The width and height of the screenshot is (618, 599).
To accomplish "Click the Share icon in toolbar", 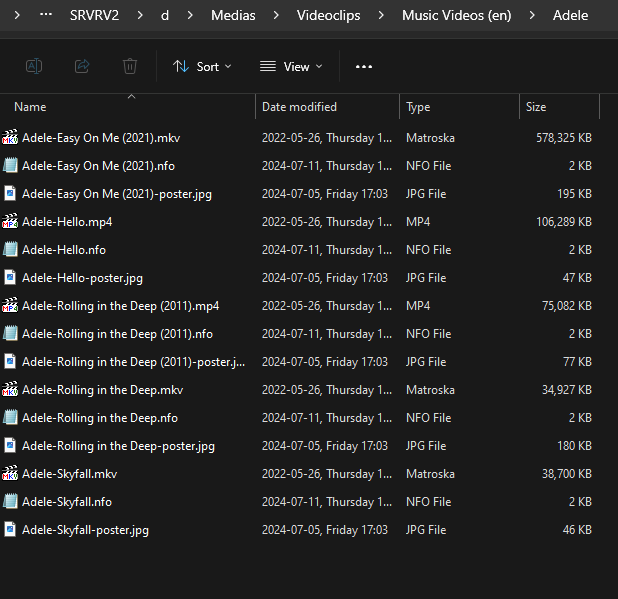I will click(x=82, y=66).
